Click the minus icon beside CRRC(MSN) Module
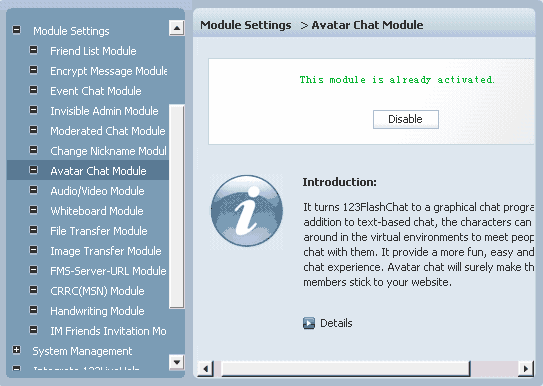 click(34, 290)
